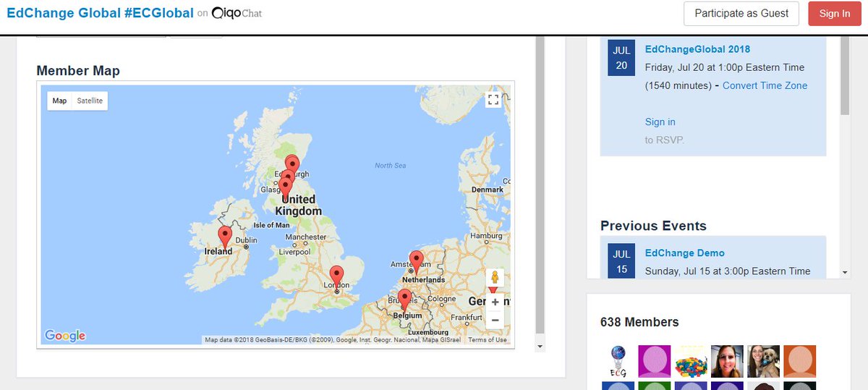Click the map pin over Brussels

click(x=404, y=300)
